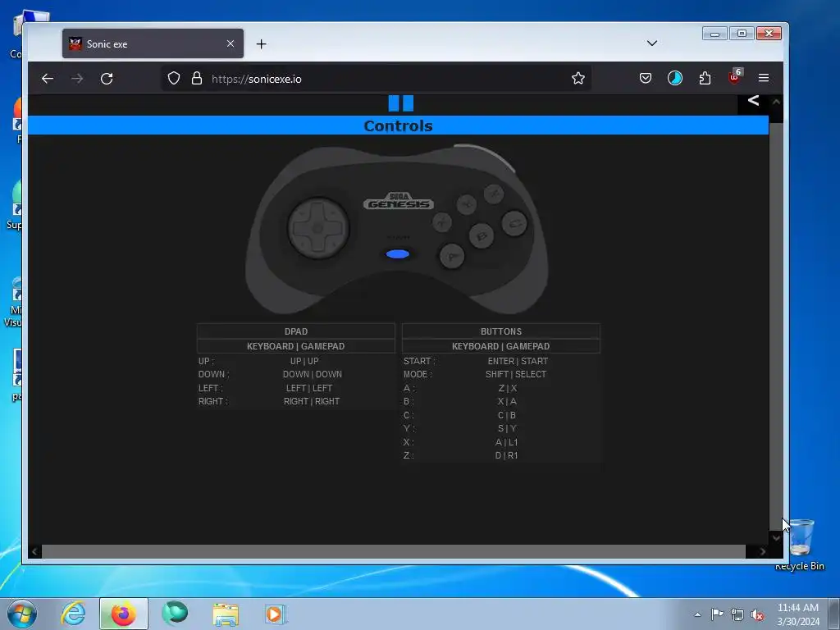Image resolution: width=840 pixels, height=630 pixels.
Task: Open the extensions puzzle piece menu
Action: (705, 78)
